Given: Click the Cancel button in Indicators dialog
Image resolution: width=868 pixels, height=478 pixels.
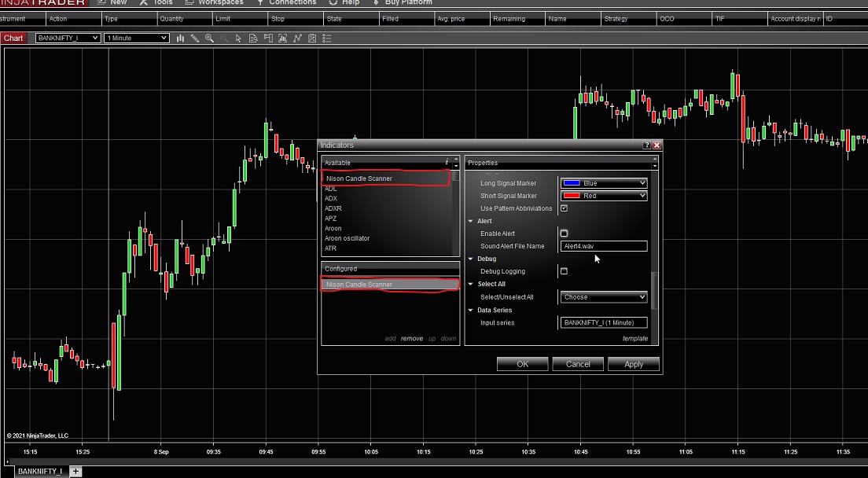Looking at the screenshot, I should [578, 364].
